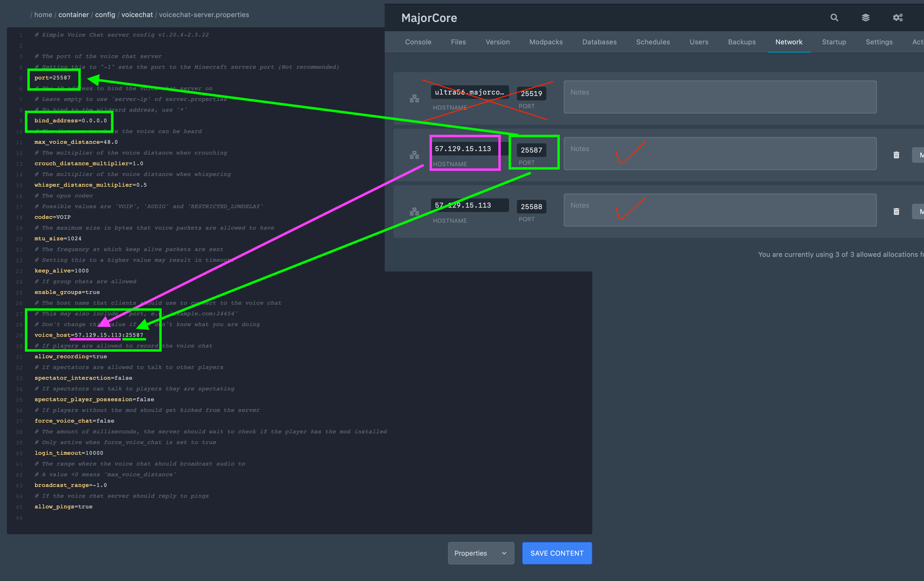The width and height of the screenshot is (924, 581).
Task: Click the SAVE CONTENT button
Action: (557, 553)
